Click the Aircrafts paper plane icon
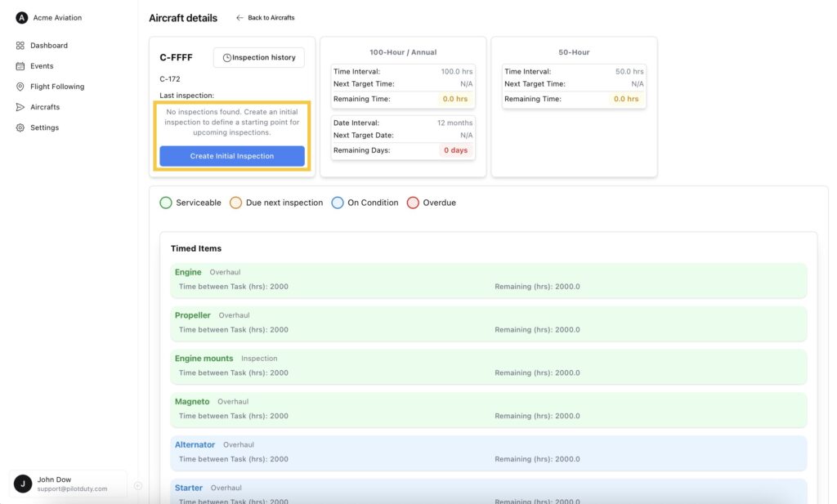837x504 pixels. point(20,107)
